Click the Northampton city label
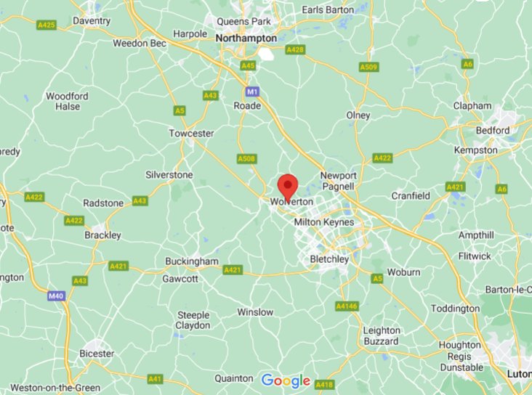The width and height of the screenshot is (532, 395). (246, 38)
